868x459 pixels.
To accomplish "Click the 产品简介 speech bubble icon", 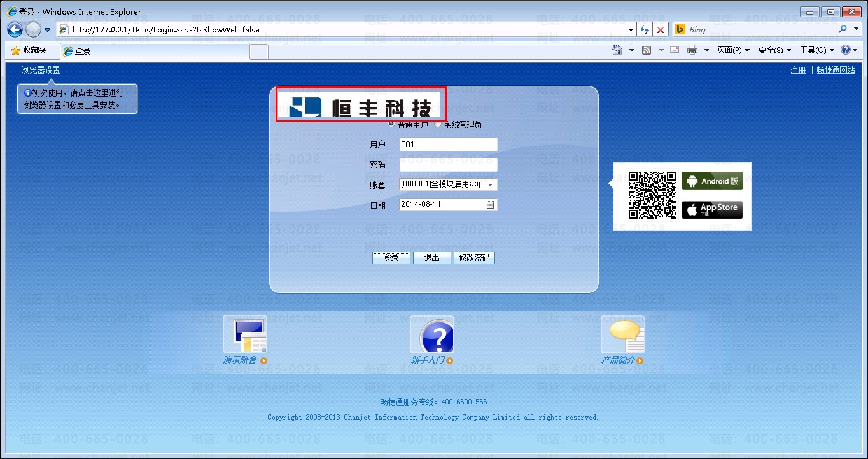I will [623, 334].
